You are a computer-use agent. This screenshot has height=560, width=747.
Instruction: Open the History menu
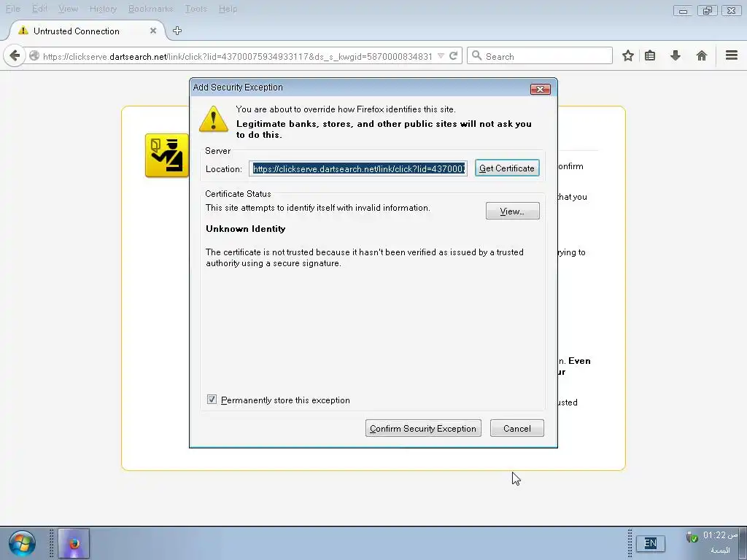[103, 9]
